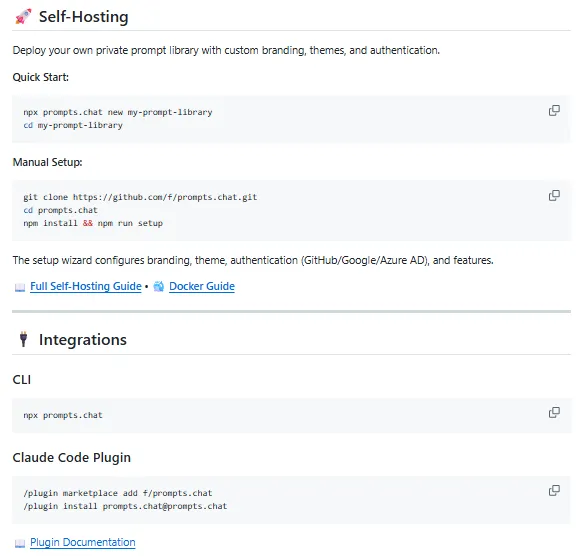
Task: Open the Docker Guide link
Action: pos(202,286)
